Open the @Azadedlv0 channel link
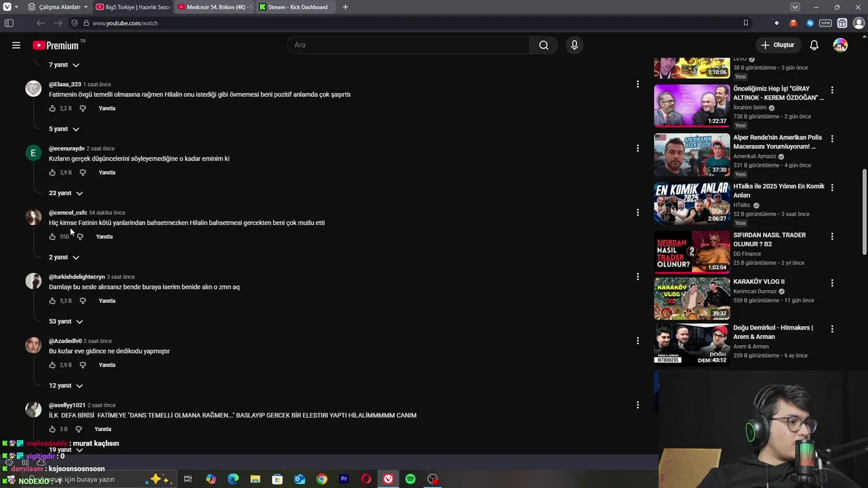This screenshot has width=868, height=488. click(x=65, y=341)
